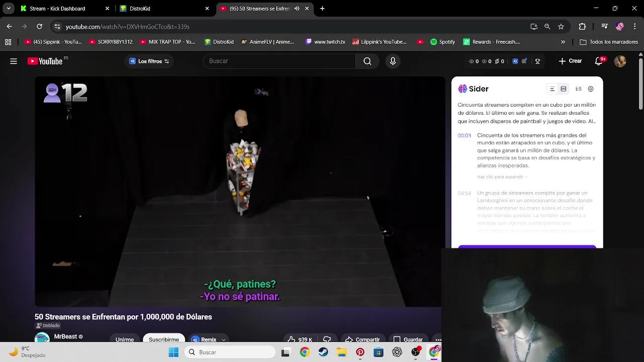
Task: Open Windows Start menu
Action: coord(174,352)
